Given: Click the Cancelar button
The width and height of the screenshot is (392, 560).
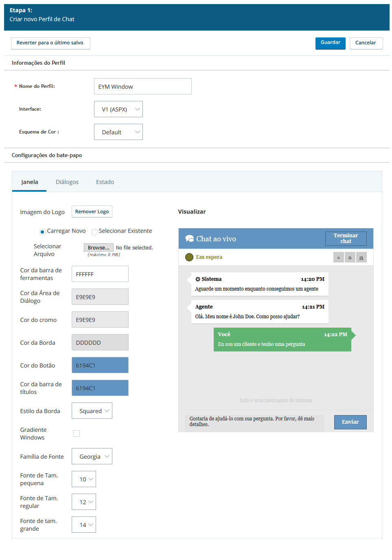Looking at the screenshot, I should [x=366, y=43].
